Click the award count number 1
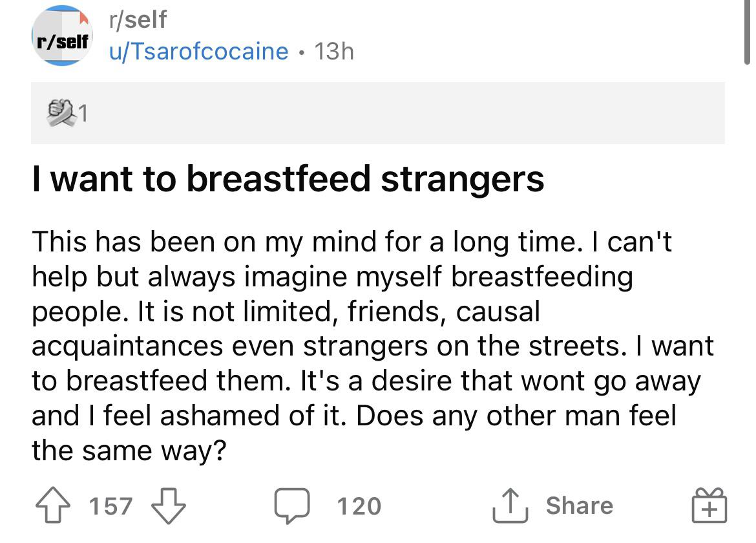This screenshot has height=543, width=756. pos(83,114)
